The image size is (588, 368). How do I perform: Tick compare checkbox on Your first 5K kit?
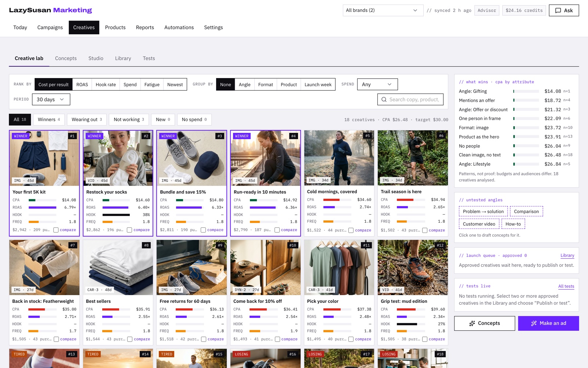(x=56, y=230)
